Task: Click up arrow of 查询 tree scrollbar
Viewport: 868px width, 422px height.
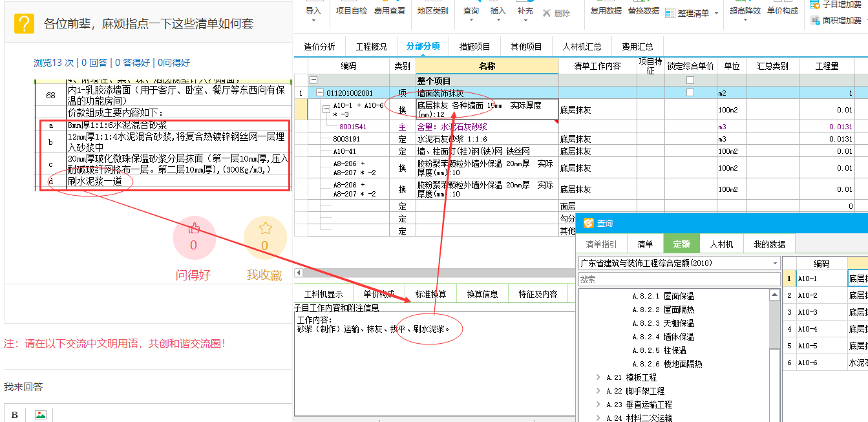Action: point(775,295)
